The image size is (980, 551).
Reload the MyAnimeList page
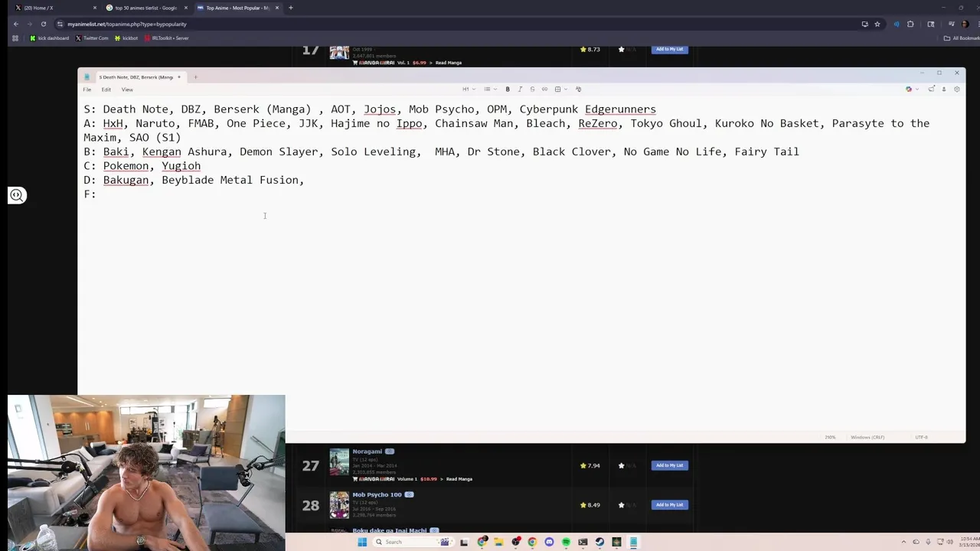(44, 24)
